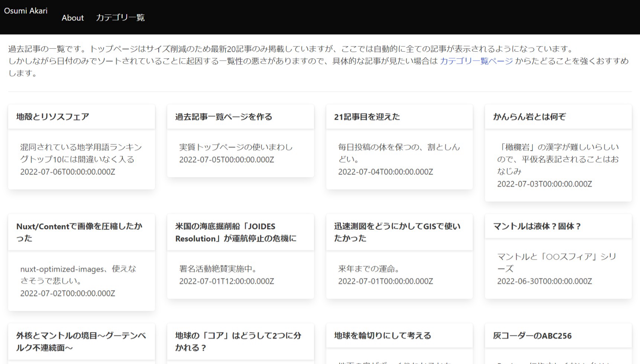Click the マントルは液体？固体？ card body
The height and width of the screenshot is (364, 640).
click(x=557, y=269)
